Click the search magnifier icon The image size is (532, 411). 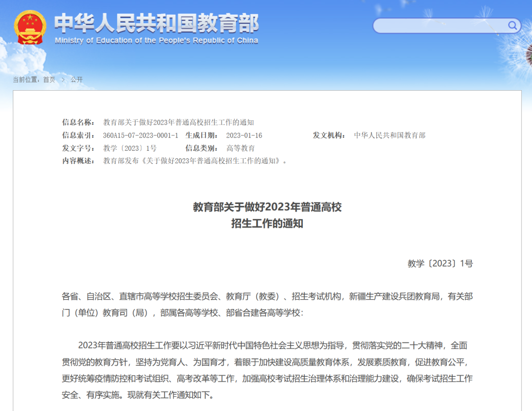pyautogui.click(x=512, y=26)
